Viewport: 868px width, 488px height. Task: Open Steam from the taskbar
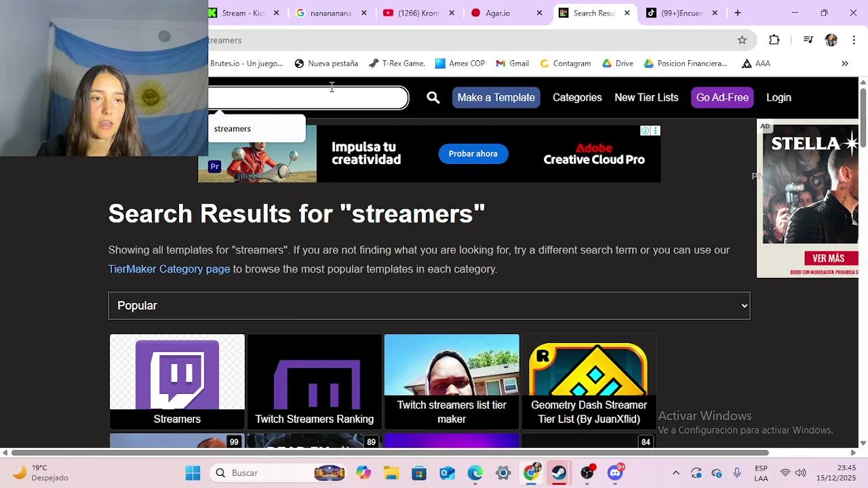click(x=559, y=472)
